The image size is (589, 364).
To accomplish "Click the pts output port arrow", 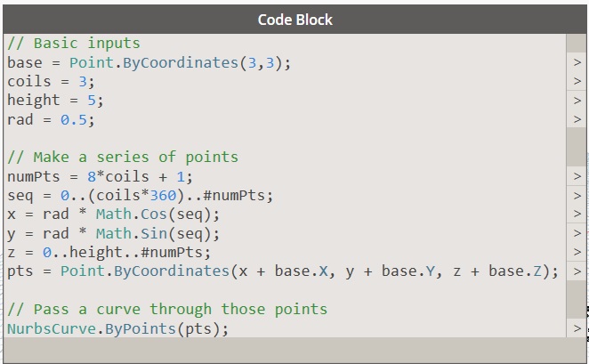I will [x=577, y=271].
